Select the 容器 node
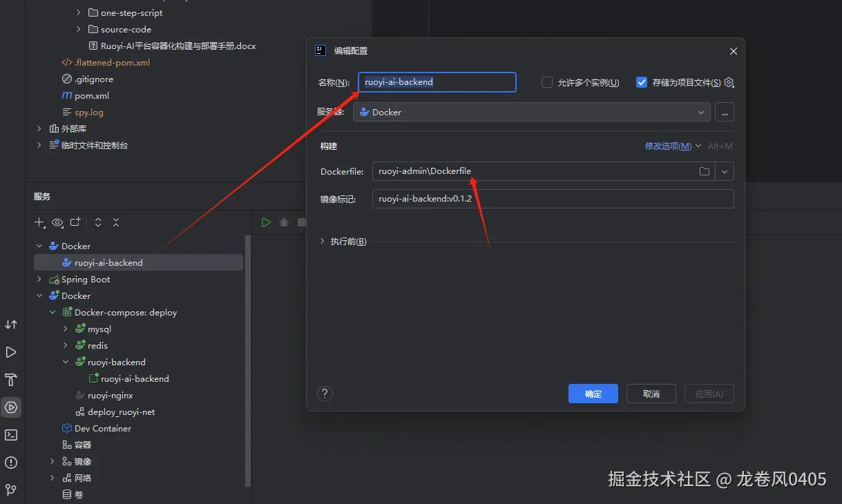Image resolution: width=842 pixels, height=504 pixels. (x=82, y=445)
